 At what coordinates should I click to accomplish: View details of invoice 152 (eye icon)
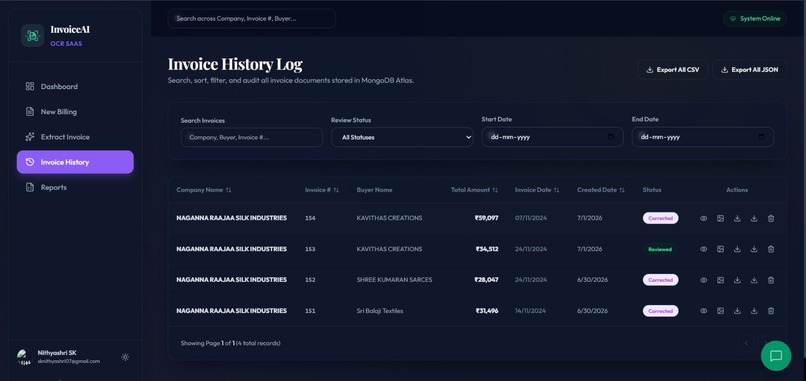pos(703,280)
